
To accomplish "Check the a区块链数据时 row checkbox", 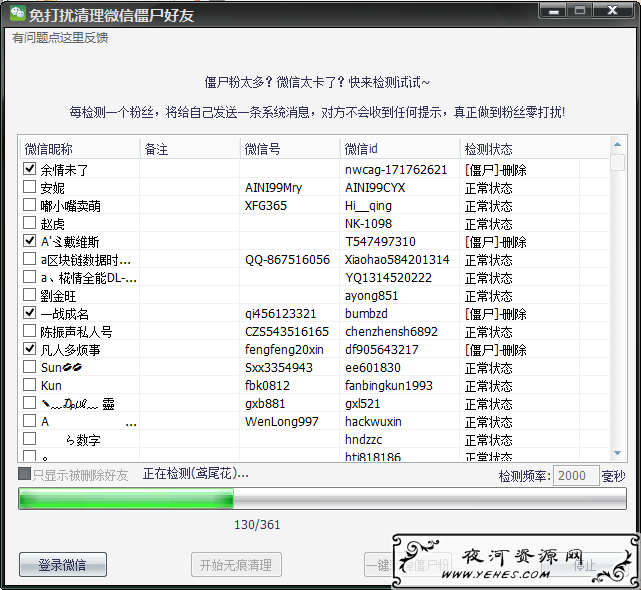I will (x=29, y=258).
